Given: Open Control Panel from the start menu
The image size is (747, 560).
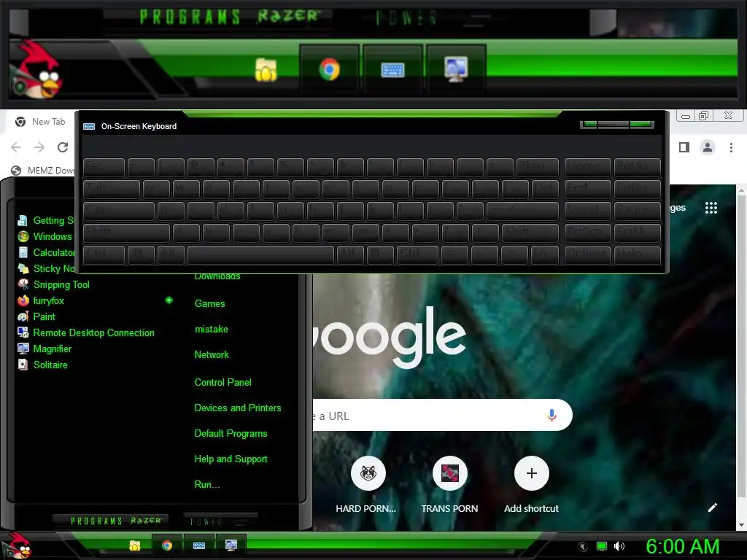Looking at the screenshot, I should pos(222,382).
